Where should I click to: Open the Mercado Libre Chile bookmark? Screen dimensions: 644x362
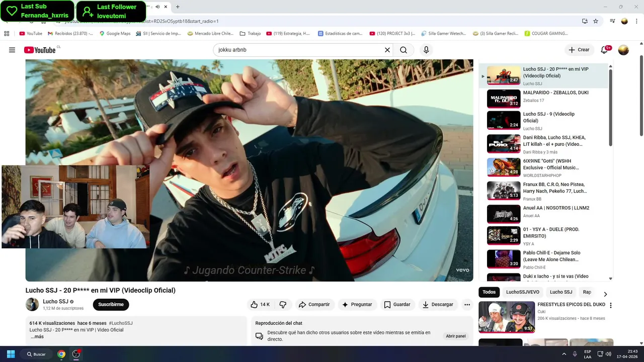pos(210,34)
